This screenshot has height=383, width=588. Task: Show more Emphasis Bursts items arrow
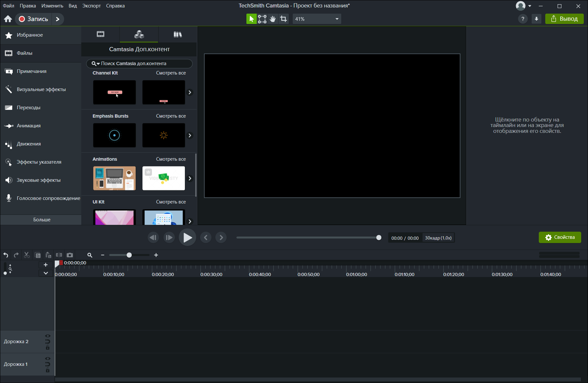(190, 135)
